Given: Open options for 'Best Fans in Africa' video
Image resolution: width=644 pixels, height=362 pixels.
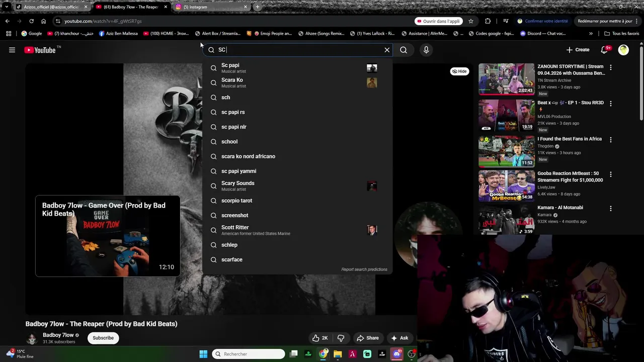Looking at the screenshot, I should click(611, 140).
